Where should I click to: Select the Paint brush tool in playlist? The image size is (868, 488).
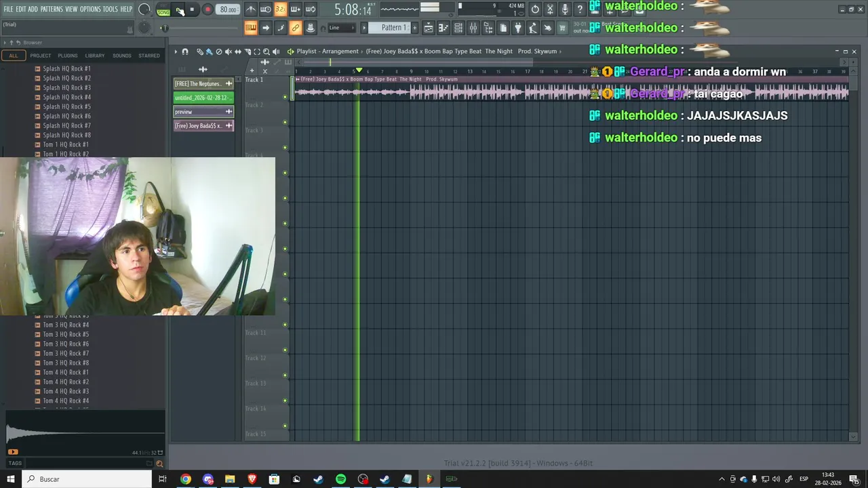click(209, 52)
